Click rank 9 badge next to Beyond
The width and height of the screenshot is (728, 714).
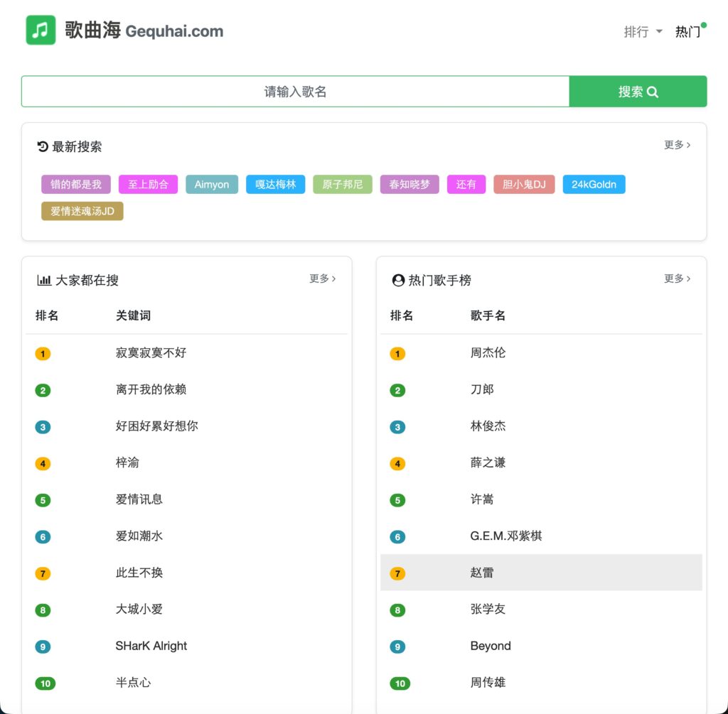click(397, 647)
